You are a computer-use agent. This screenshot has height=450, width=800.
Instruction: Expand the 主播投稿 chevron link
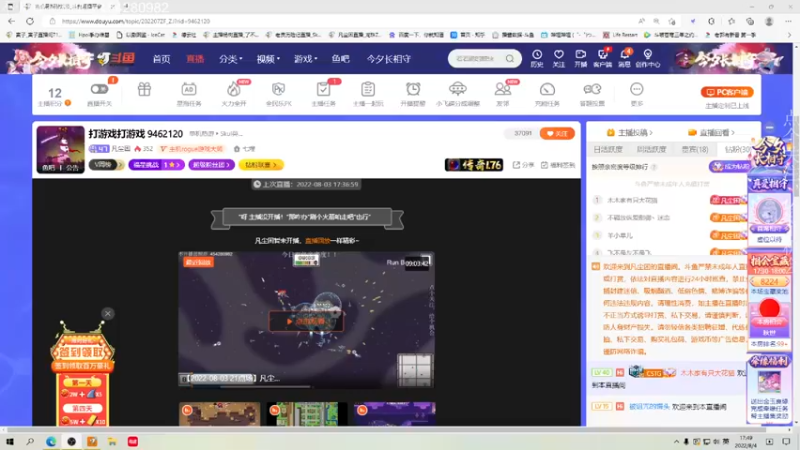click(x=630, y=133)
